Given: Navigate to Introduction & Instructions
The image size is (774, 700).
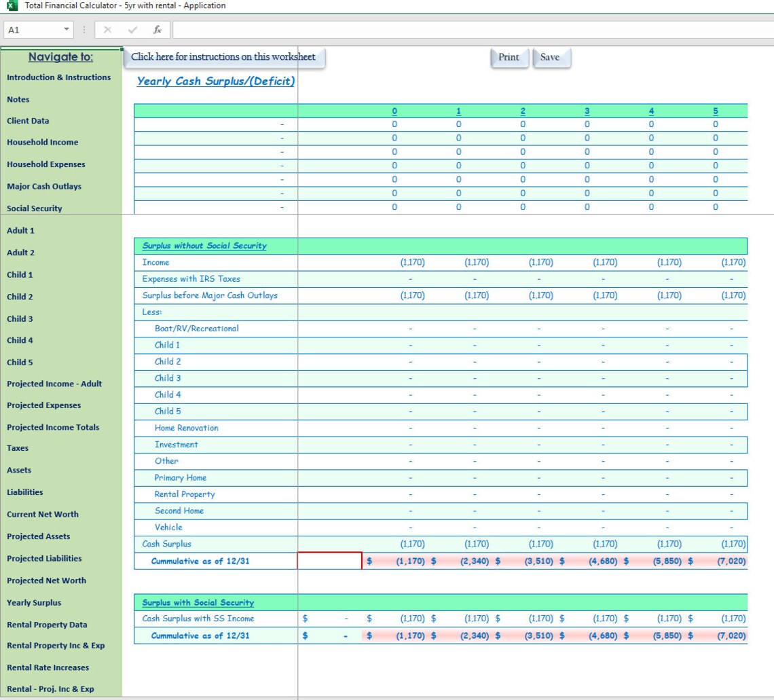Looking at the screenshot, I should [x=58, y=77].
